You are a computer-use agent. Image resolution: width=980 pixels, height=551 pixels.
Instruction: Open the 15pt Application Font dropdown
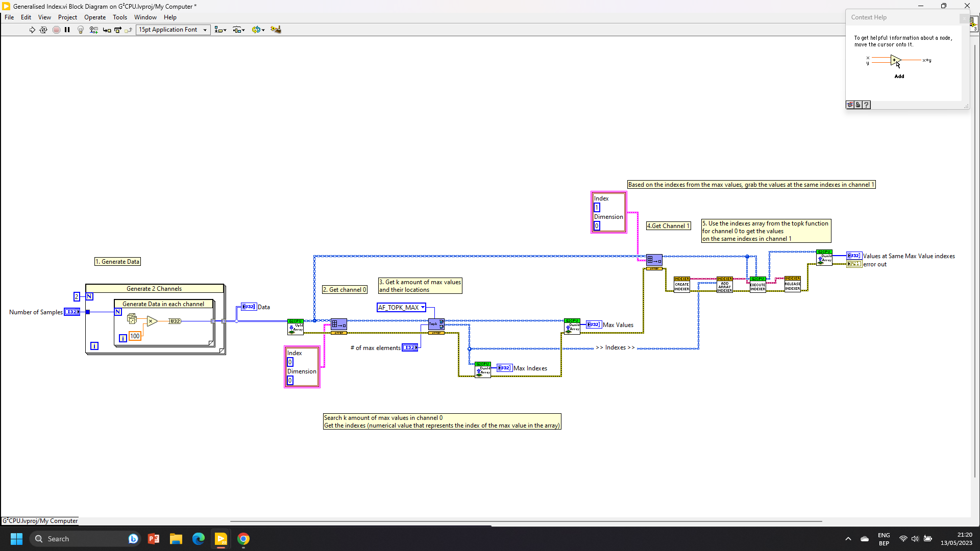point(173,30)
